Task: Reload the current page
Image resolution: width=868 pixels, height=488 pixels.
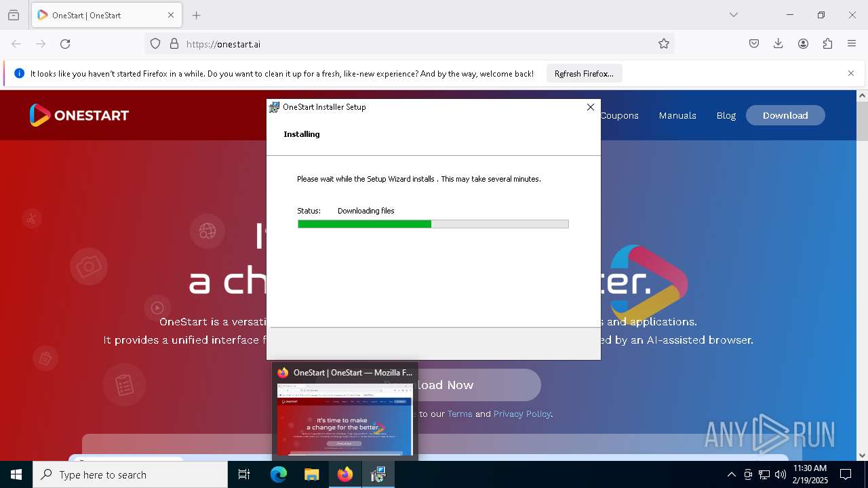Action: tap(65, 44)
